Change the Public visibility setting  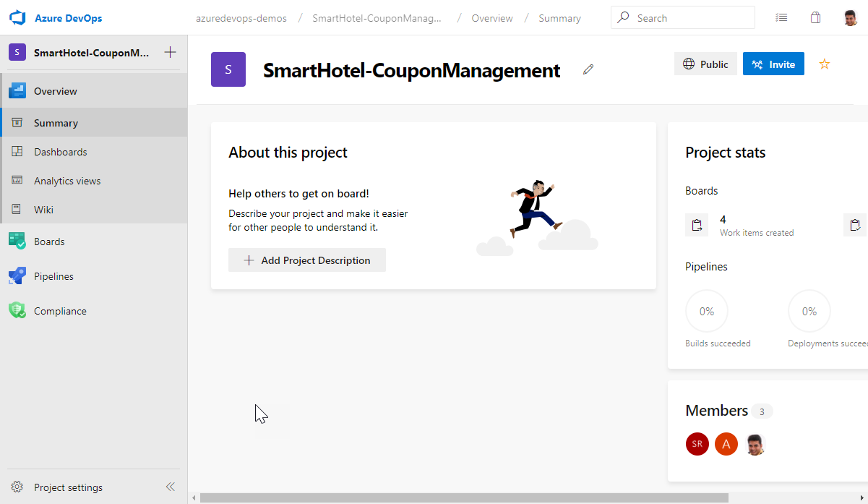tap(705, 64)
